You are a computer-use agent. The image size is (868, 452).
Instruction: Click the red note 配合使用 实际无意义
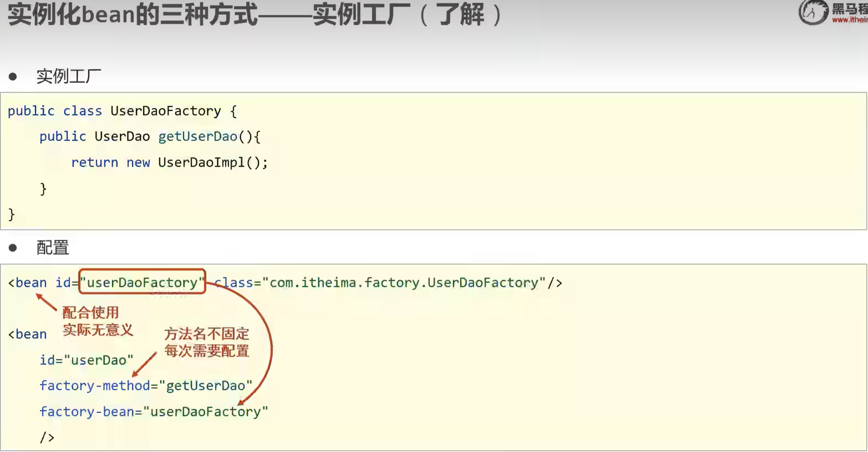click(98, 321)
